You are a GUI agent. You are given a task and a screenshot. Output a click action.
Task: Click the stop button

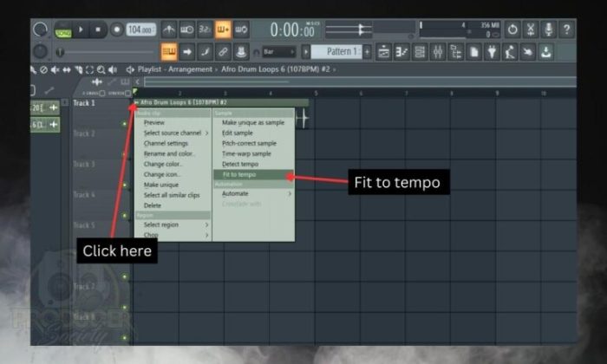(98, 29)
